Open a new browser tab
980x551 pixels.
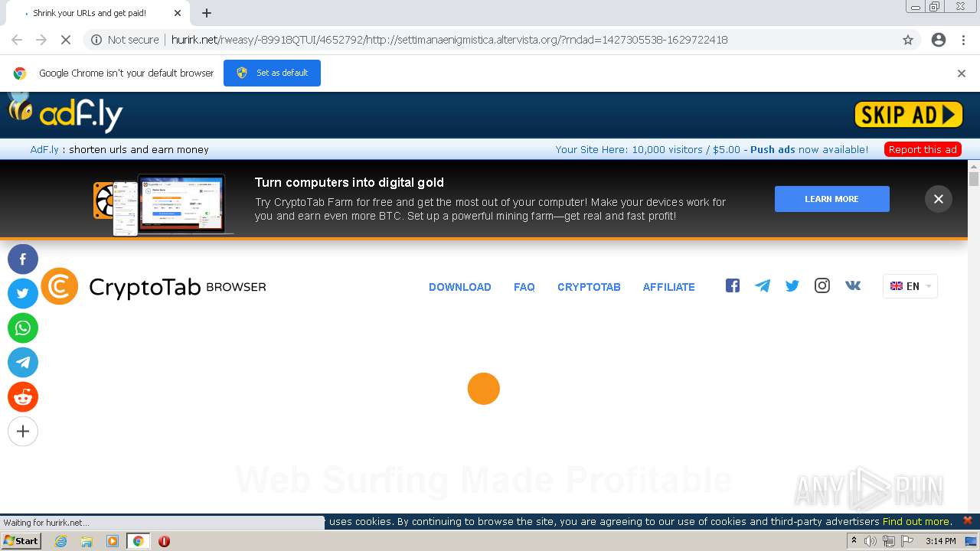click(207, 13)
